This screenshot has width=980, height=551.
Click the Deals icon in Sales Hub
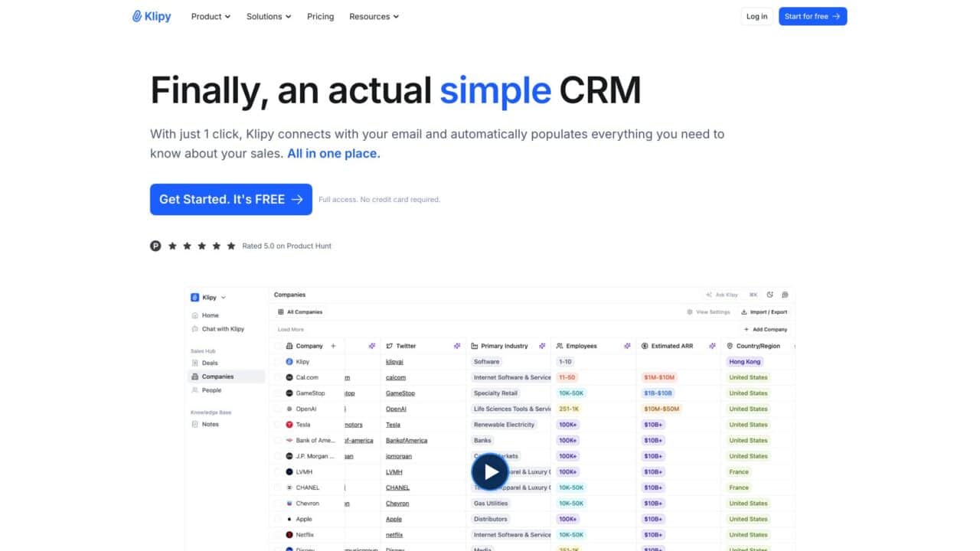tap(195, 364)
